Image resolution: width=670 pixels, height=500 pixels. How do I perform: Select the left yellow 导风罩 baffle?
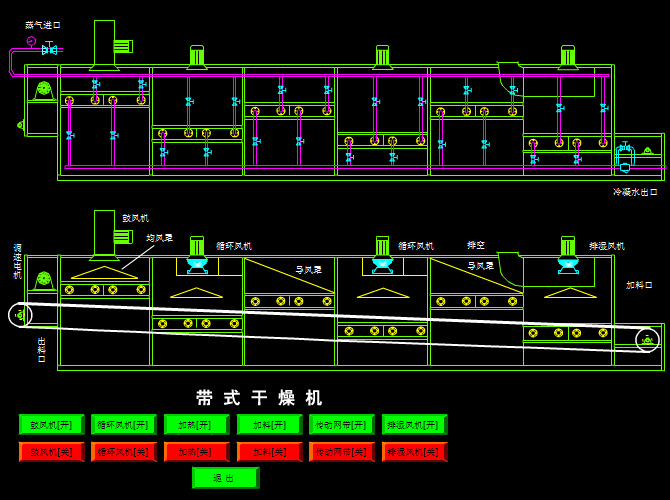(x=289, y=276)
